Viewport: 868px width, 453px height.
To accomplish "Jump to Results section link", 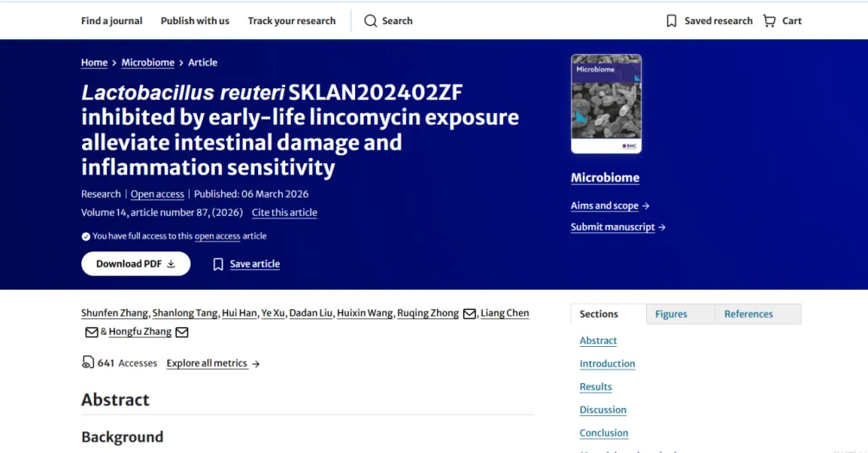I will click(596, 387).
